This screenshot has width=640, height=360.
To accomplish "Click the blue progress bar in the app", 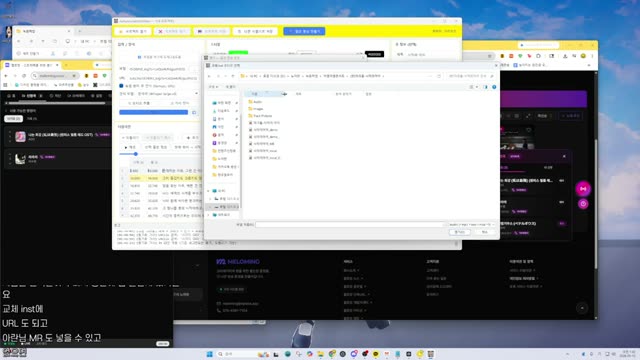I will pyautogui.click(x=153, y=112).
